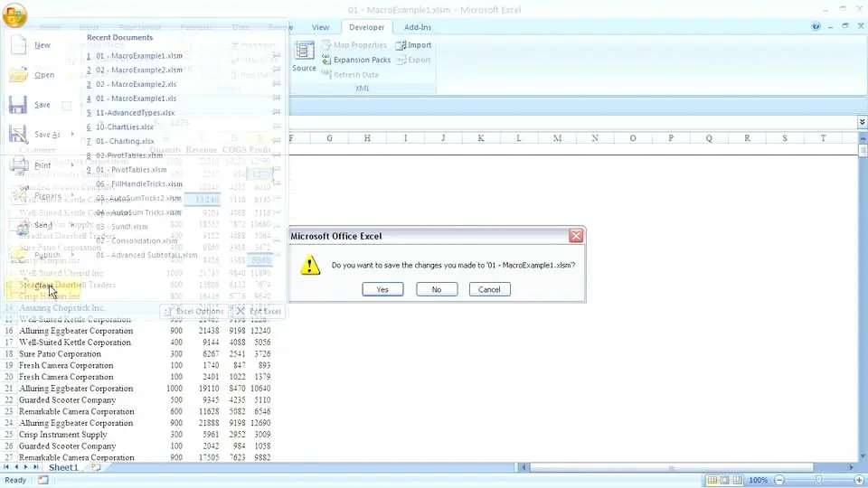Select cell value 21888 in row 24
This screenshot has width=868, height=488.
209,423
